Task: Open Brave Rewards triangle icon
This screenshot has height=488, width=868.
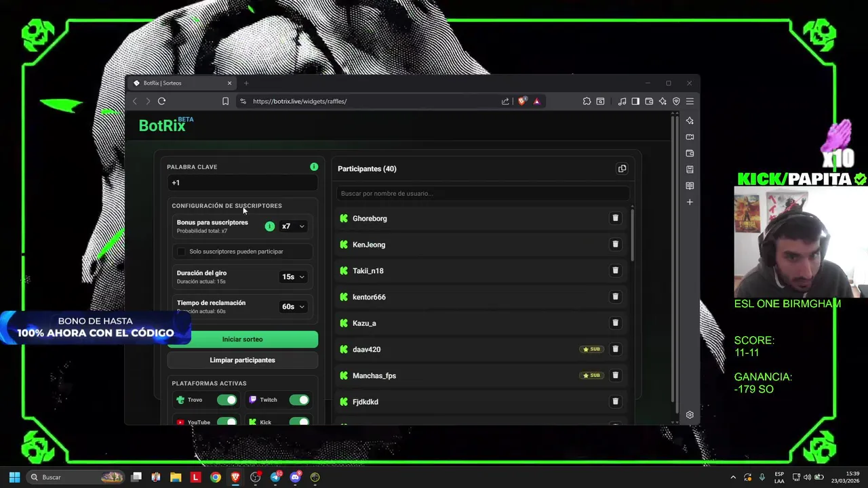Action: point(536,101)
